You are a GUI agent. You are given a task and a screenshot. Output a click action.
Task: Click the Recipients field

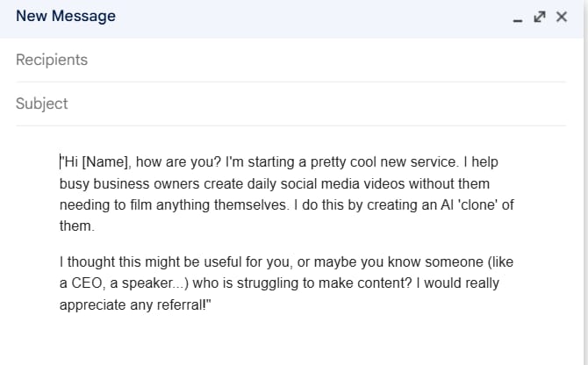290,60
